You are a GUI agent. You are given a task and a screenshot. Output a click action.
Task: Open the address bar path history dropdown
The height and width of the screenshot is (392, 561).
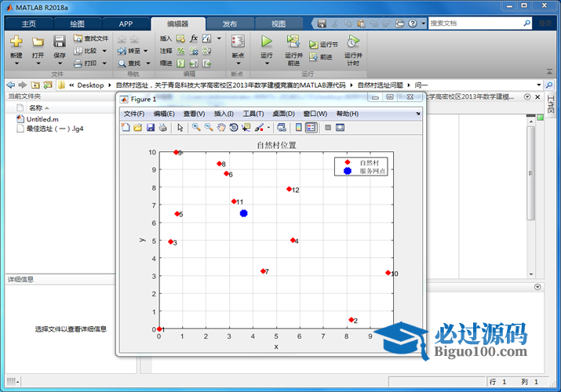click(x=539, y=85)
